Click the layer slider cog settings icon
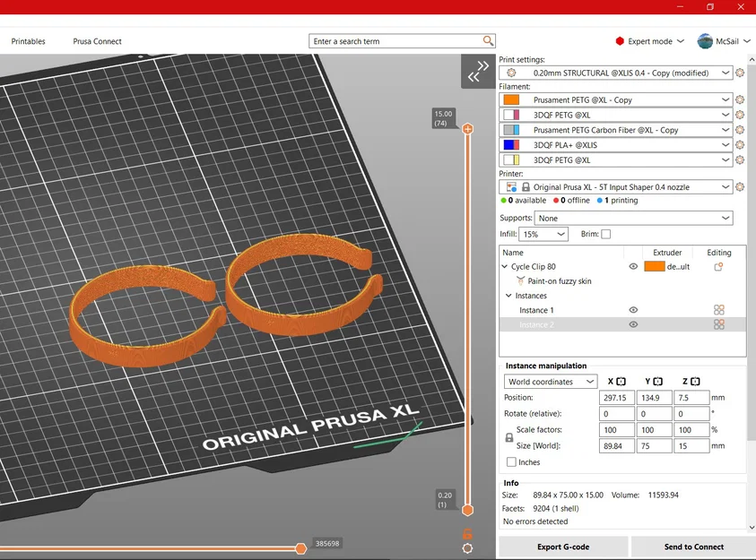 pos(467,548)
